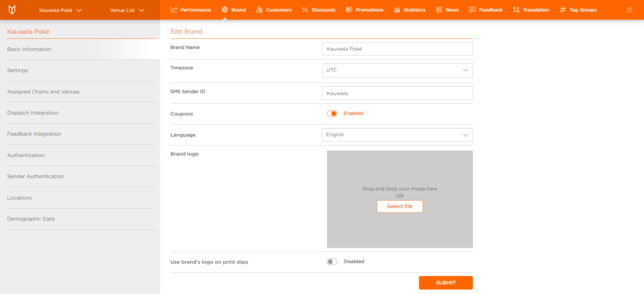
Task: Click the power logout icon
Action: (x=629, y=10)
